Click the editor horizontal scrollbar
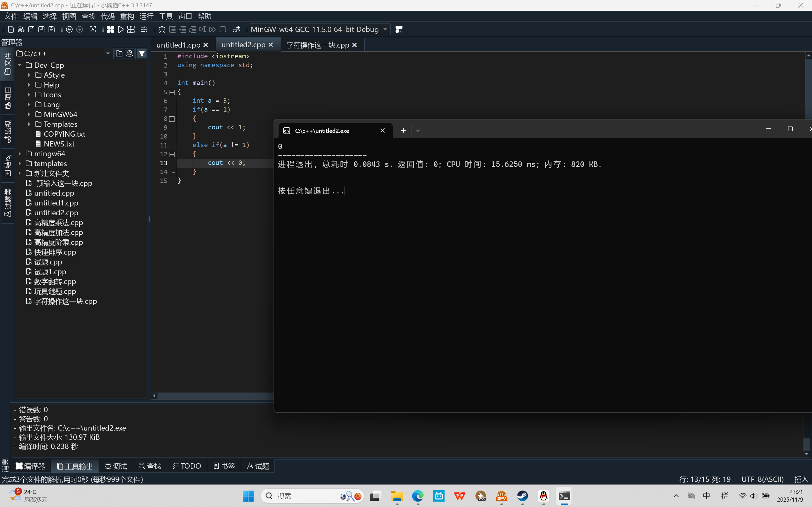812x507 pixels. pos(215,396)
